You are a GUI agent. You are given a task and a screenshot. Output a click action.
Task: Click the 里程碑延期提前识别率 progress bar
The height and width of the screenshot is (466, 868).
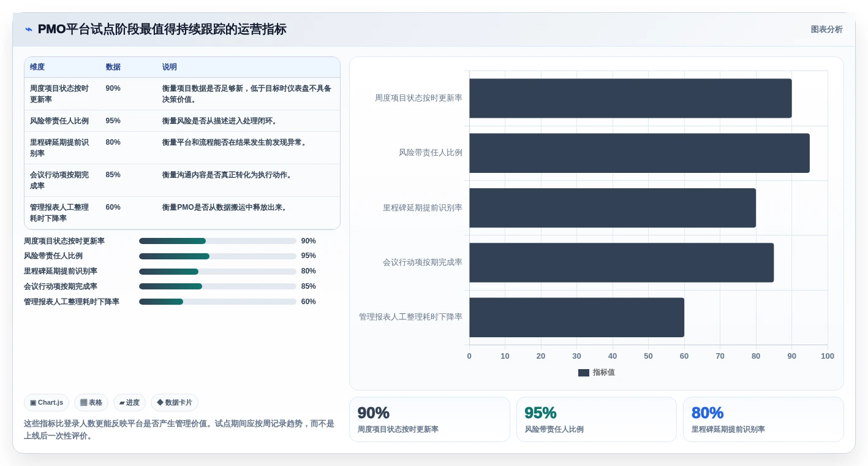pos(217,271)
